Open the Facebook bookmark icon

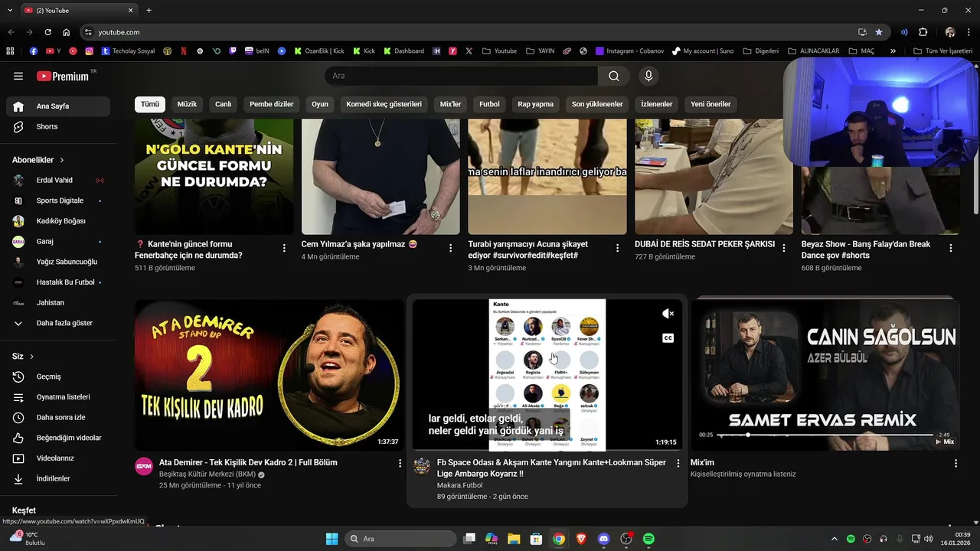34,51
